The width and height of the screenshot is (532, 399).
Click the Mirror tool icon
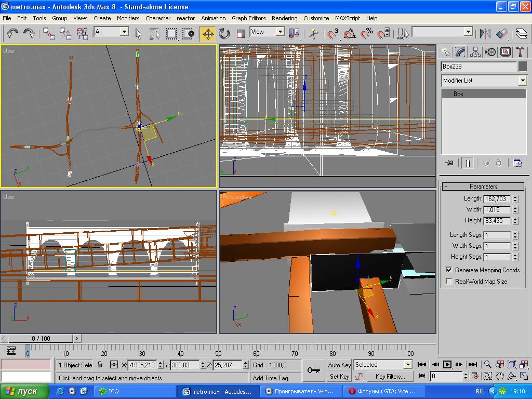coord(485,34)
